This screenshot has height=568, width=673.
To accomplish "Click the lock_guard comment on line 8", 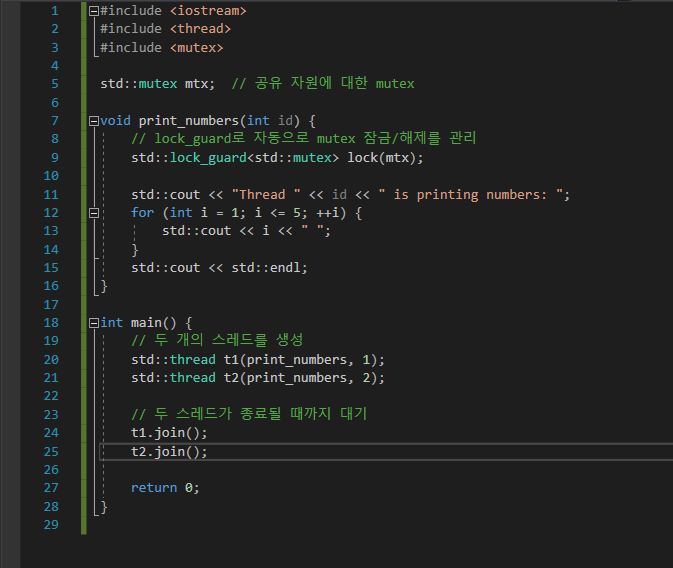I will coord(303,138).
